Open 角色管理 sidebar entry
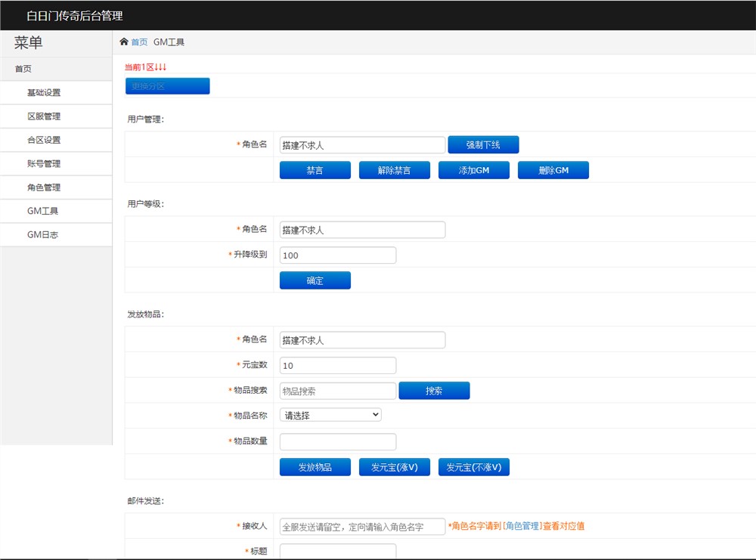This screenshot has width=756, height=560. [44, 187]
